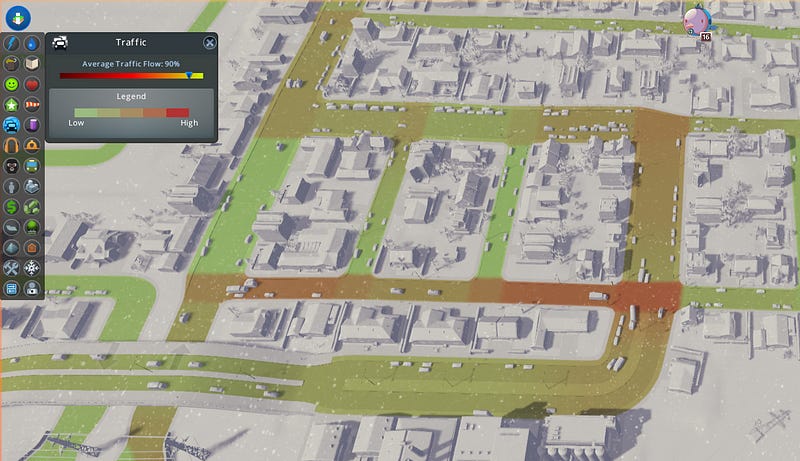Click the Average Traffic Flow gradient bar
Screen dimensions: 800x461
click(131, 75)
